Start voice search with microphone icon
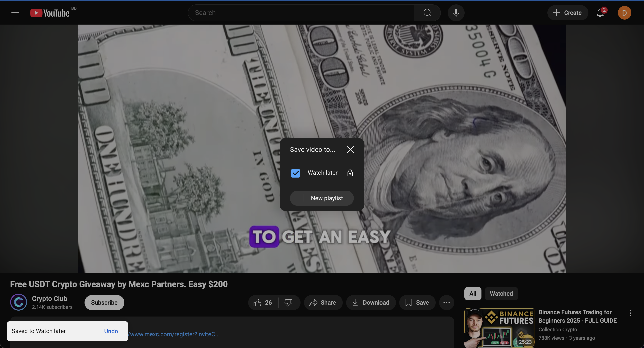 pos(456,13)
